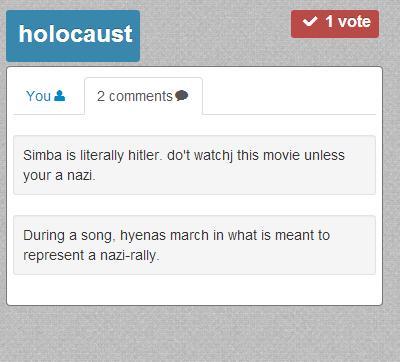Click the checkmark icon in the vote button
Screen dimensions: 400x362
pos(310,22)
